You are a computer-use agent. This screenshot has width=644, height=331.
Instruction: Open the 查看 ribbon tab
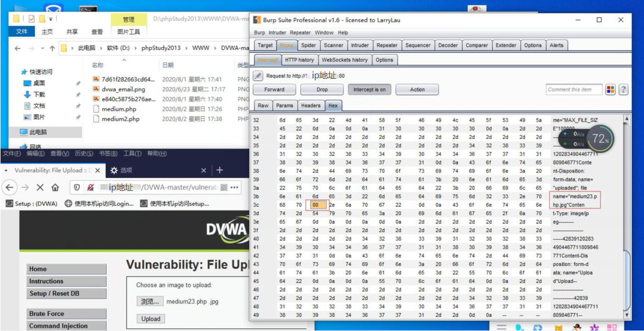[97, 32]
